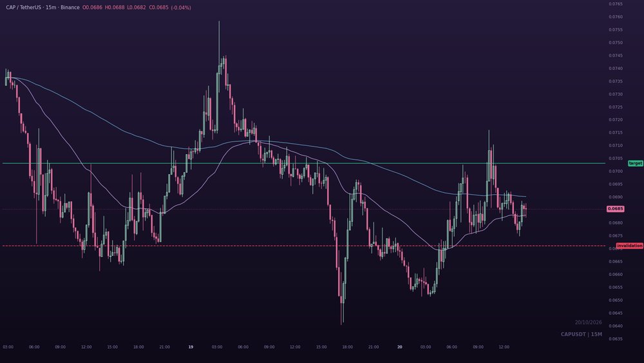644x363 pixels.
Task: Click price axis label 0.0740
Action: pos(616,68)
